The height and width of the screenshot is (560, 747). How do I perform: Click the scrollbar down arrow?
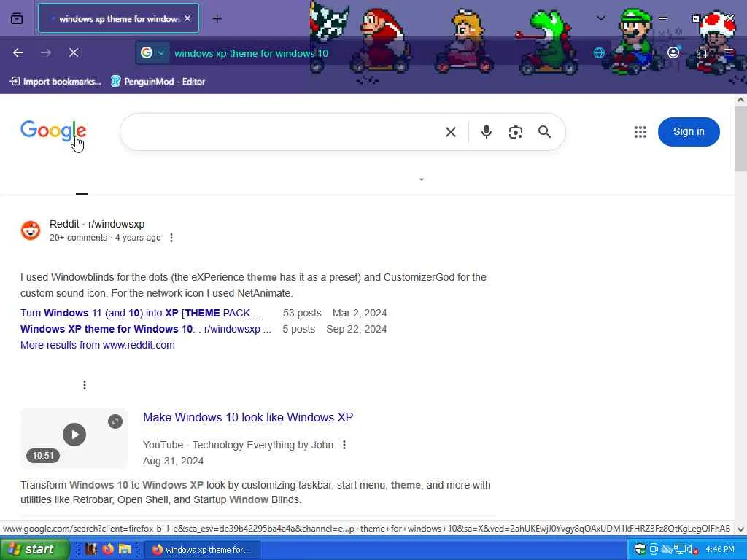coord(740,529)
